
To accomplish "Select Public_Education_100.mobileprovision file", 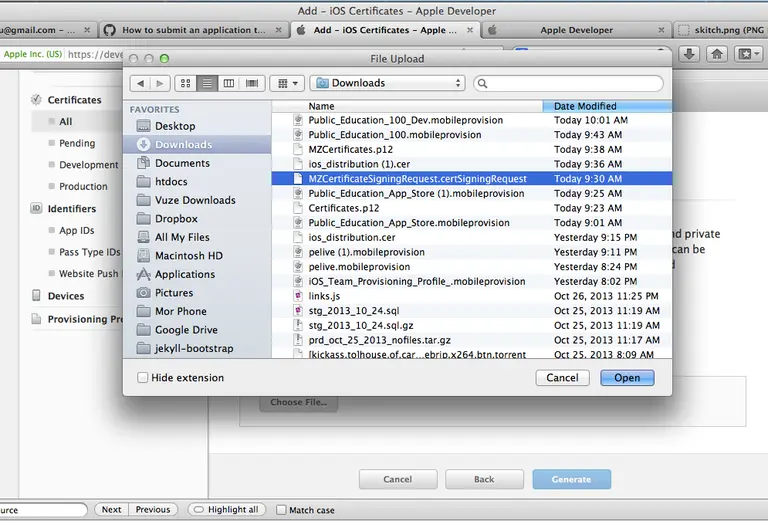I will [472, 135].
